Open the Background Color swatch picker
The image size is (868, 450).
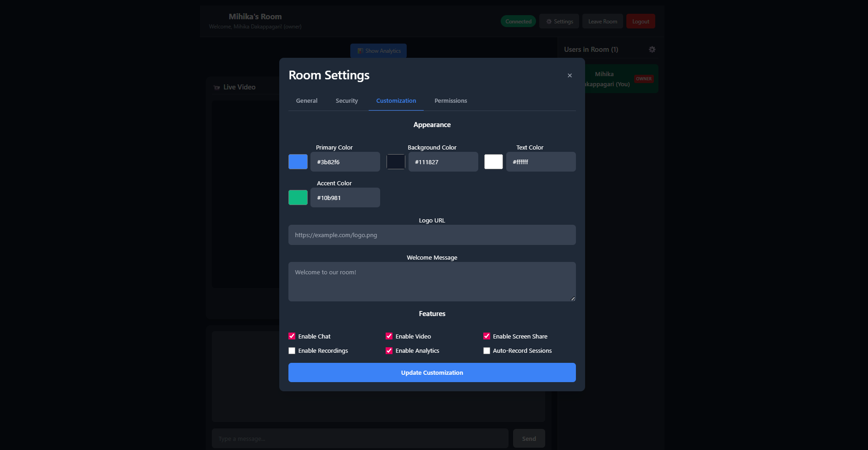click(396, 162)
